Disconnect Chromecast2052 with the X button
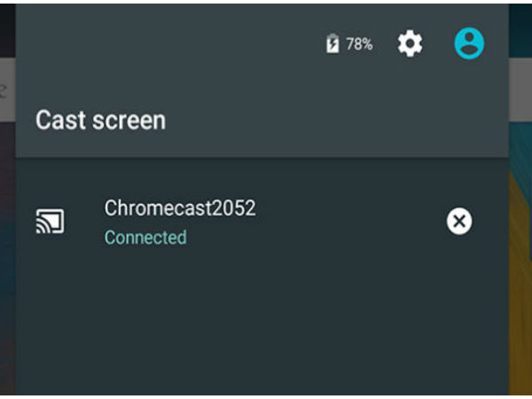The width and height of the screenshot is (532, 399). [459, 222]
